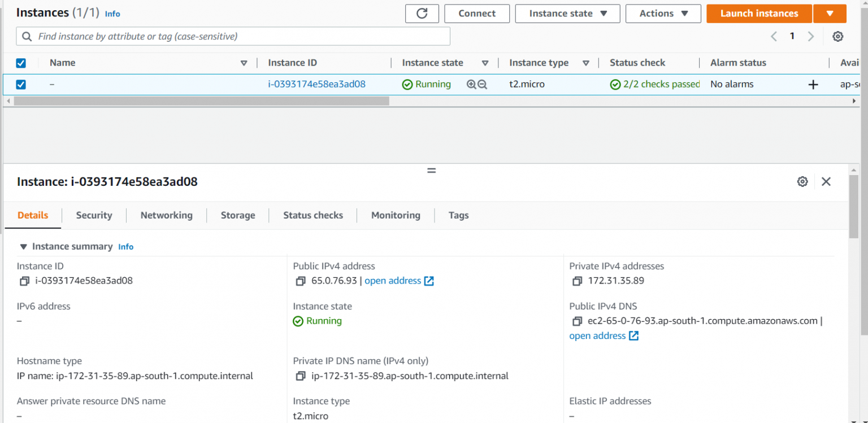Open the Launch instances dropdown arrow

point(830,13)
